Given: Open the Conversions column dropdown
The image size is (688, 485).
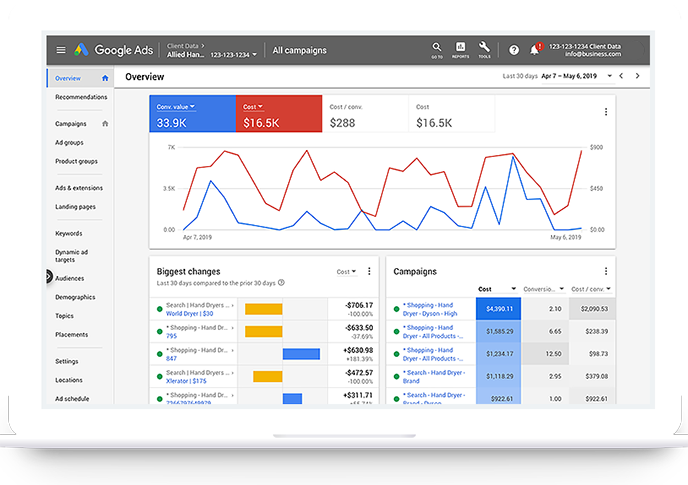Looking at the screenshot, I should pos(544,289).
